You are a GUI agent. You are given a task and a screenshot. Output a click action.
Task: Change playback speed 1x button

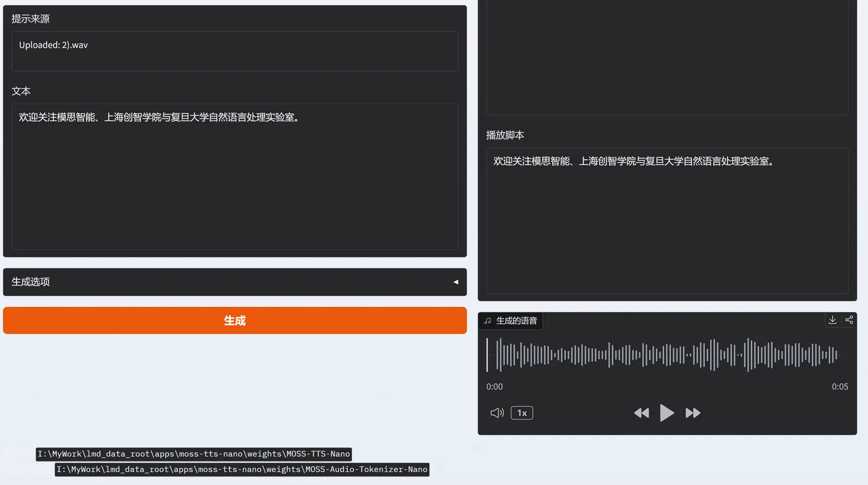coord(522,413)
